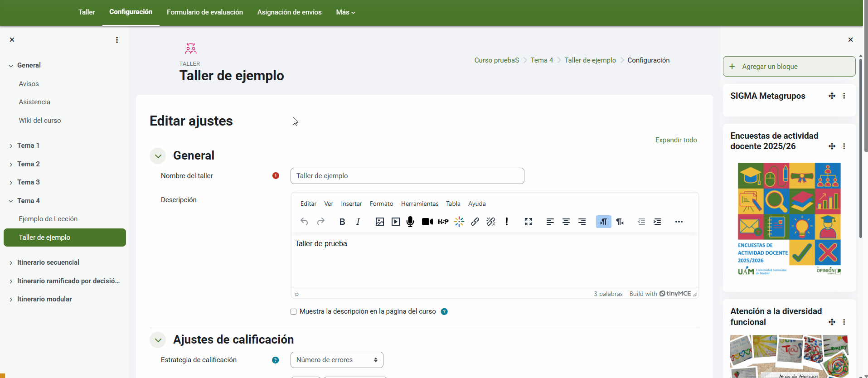
Task: Toggle italic formatting in the editor
Action: [358, 222]
